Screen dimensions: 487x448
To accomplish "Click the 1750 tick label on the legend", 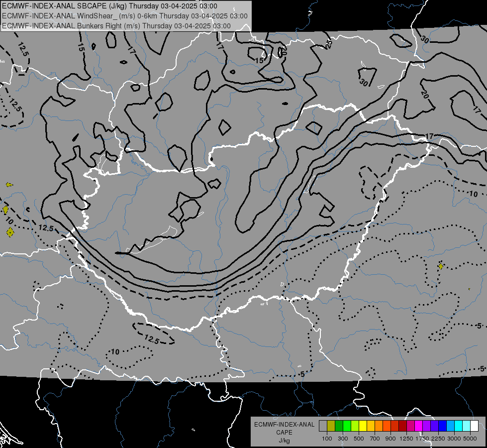I will 422,439.
